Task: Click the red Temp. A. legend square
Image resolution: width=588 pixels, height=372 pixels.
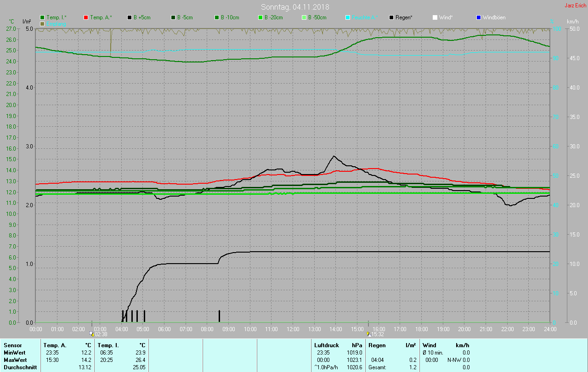Action: click(x=86, y=17)
